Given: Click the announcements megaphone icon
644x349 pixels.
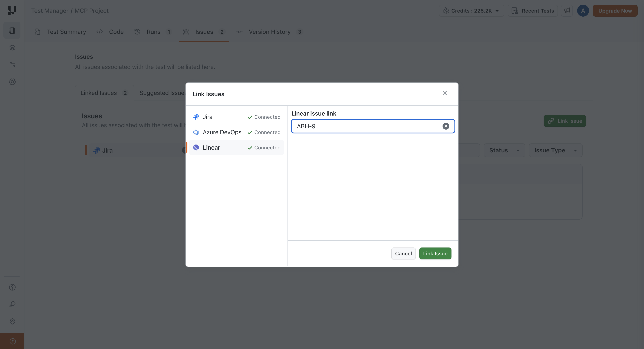Looking at the screenshot, I should [567, 10].
